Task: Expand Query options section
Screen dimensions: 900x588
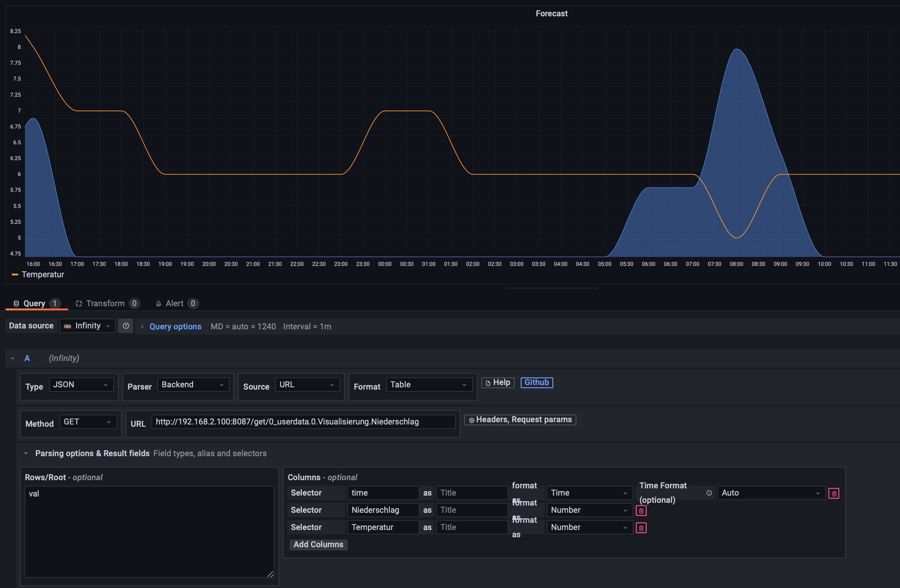Action: tap(175, 326)
